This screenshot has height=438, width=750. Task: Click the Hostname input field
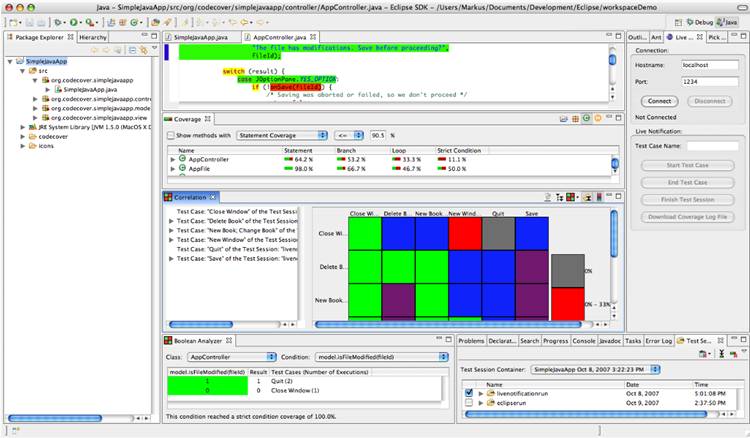708,64
